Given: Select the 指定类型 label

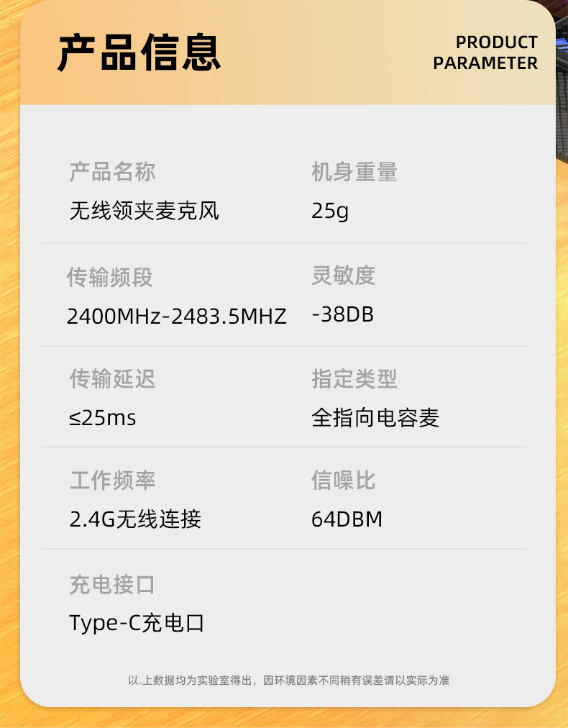Looking at the screenshot, I should (354, 378).
